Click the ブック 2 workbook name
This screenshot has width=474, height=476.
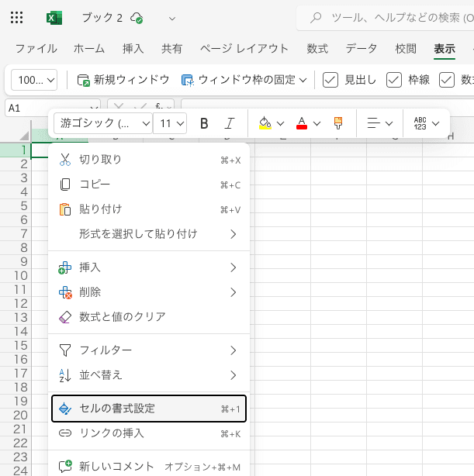(x=102, y=18)
